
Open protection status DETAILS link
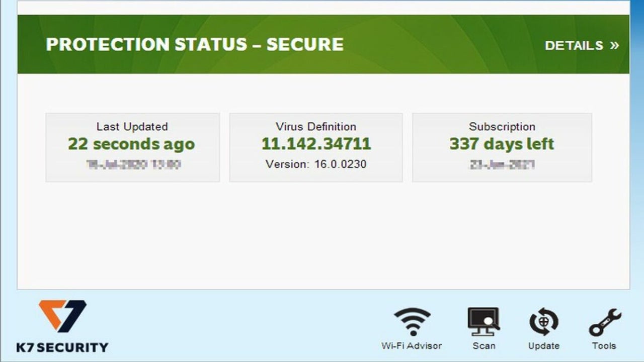574,45
